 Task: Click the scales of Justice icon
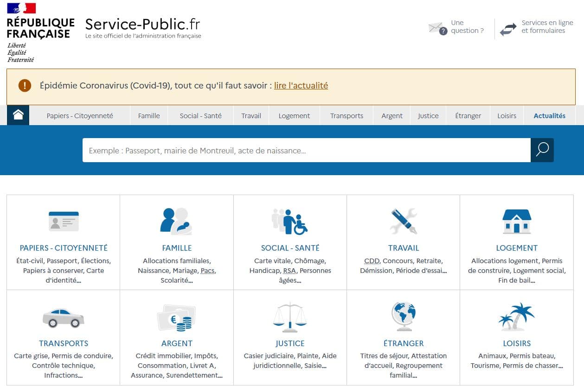coord(290,317)
